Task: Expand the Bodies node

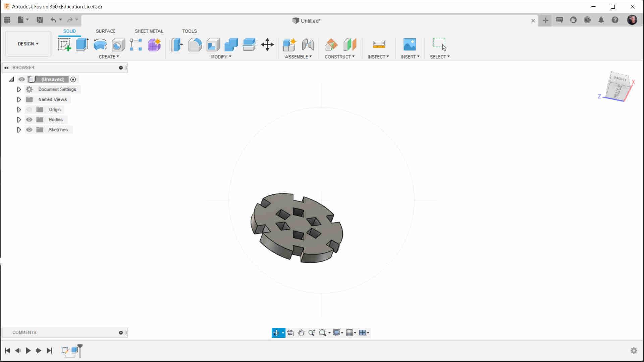Action: click(19, 120)
